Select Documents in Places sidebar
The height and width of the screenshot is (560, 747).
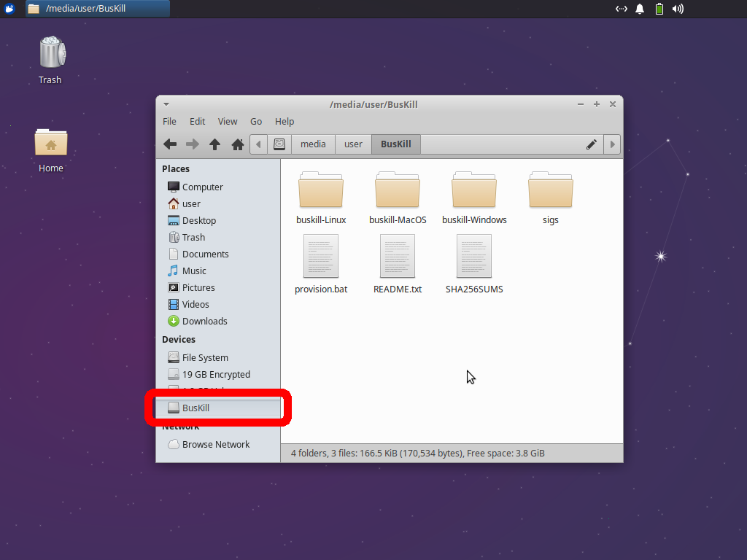pos(218,254)
